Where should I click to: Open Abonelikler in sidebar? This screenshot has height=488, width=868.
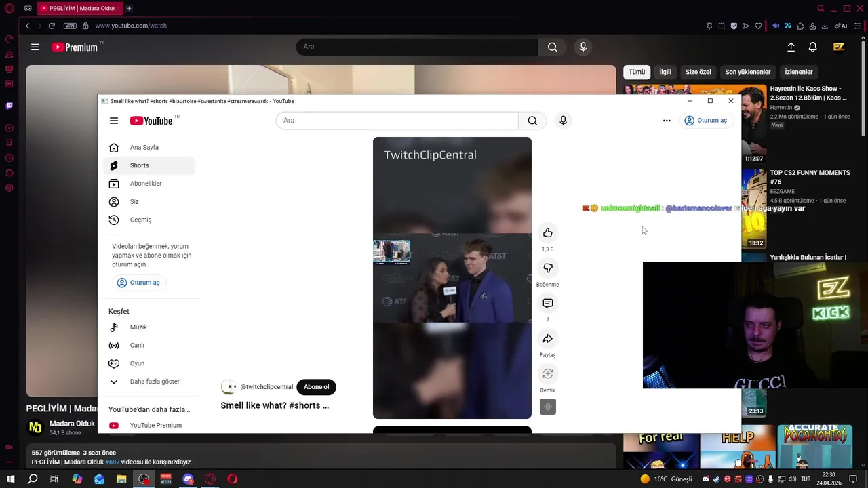pyautogui.click(x=149, y=184)
